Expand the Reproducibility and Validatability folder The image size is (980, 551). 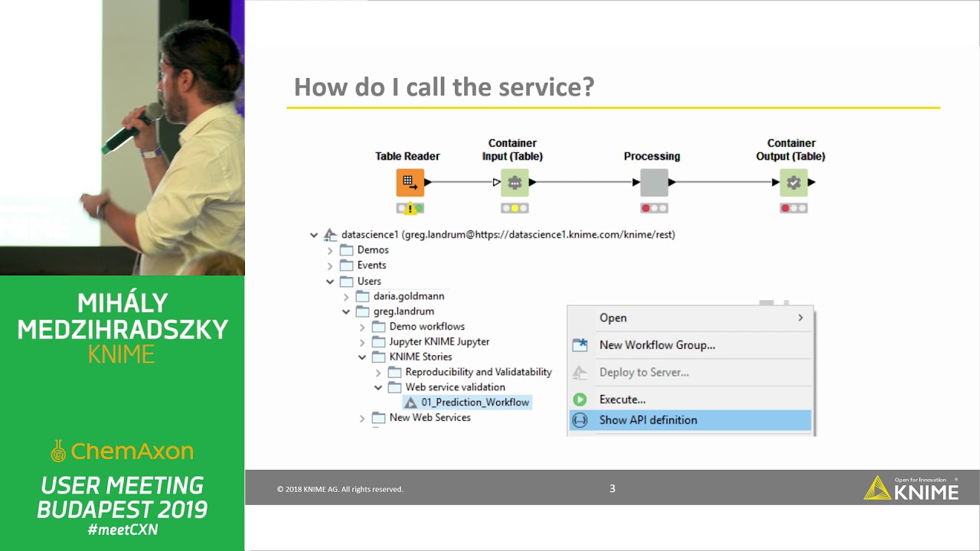(378, 373)
